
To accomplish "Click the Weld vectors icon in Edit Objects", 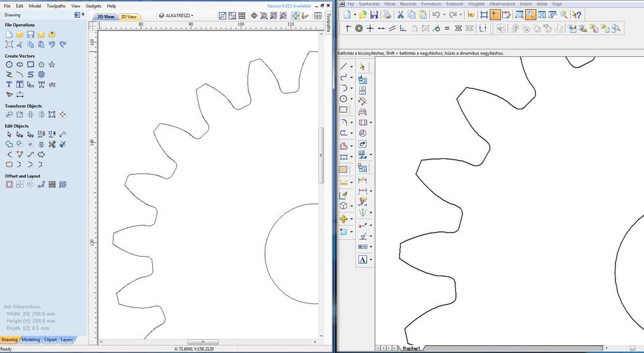I will pos(9,145).
